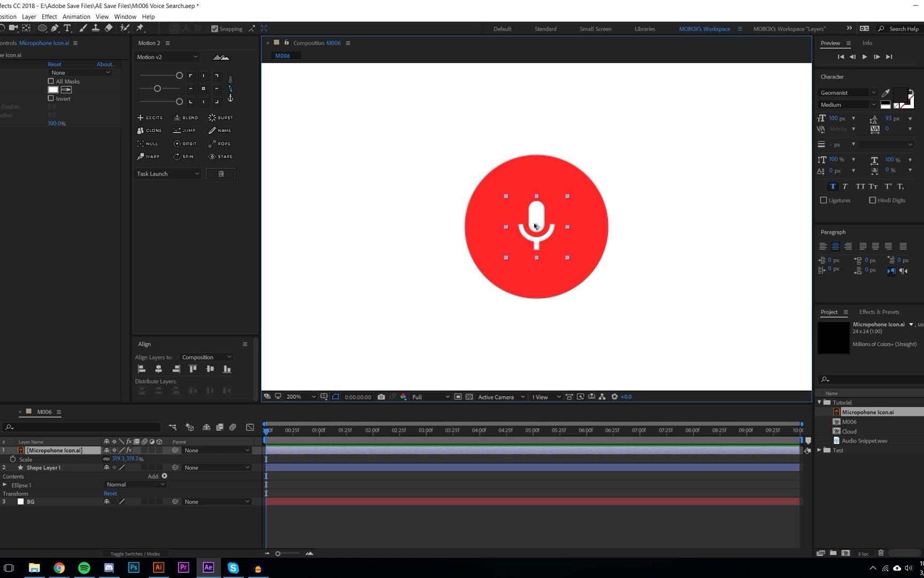Open the Layer menu
The image size is (924, 578).
click(x=29, y=17)
